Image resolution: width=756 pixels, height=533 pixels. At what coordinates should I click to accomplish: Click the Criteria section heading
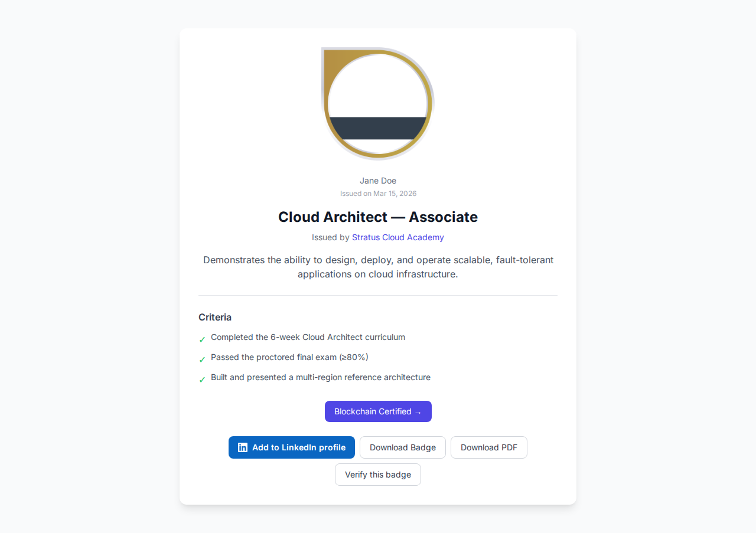[x=215, y=317]
